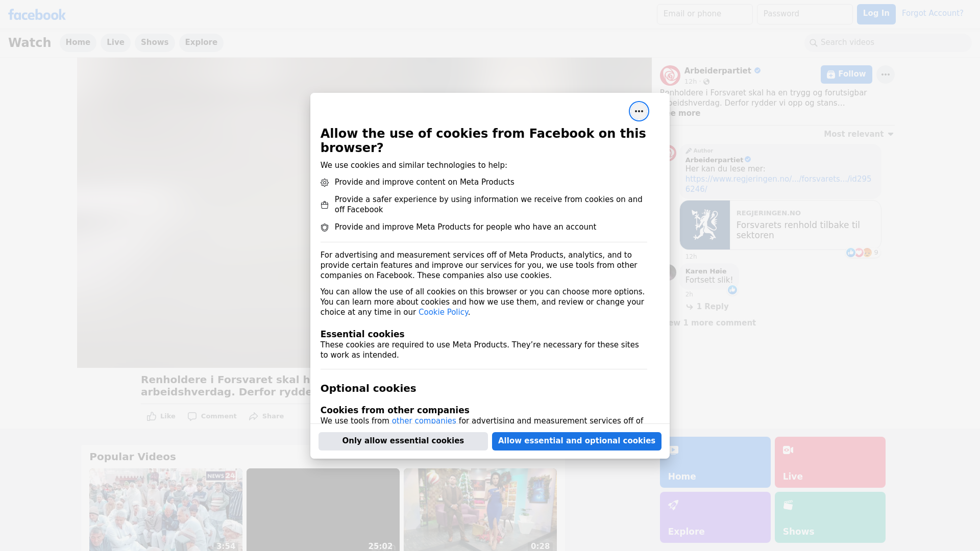980x551 pixels.
Task: Click the Search videos field
Action: point(888,42)
